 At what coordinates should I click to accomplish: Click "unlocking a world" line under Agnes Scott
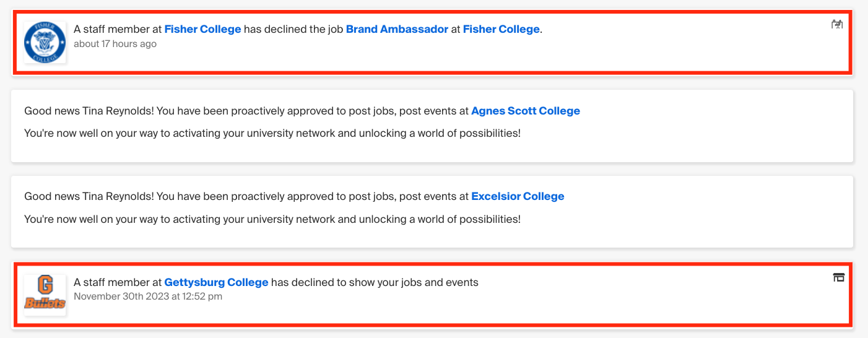[x=272, y=133]
